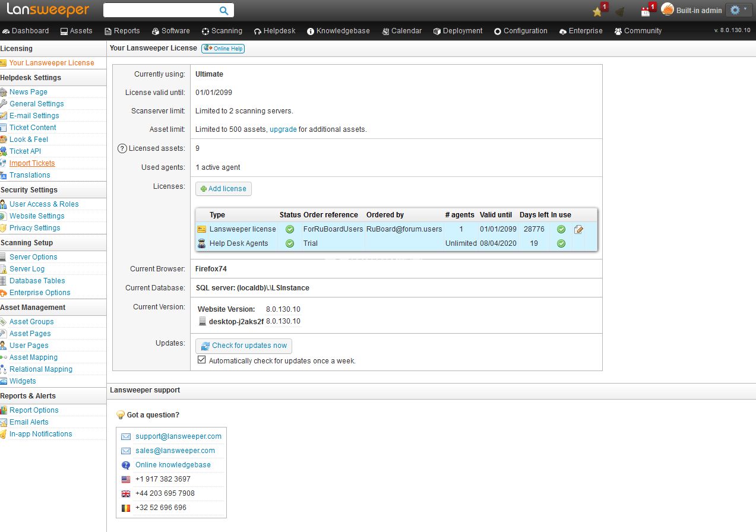Open the Scanning menu

tap(222, 31)
